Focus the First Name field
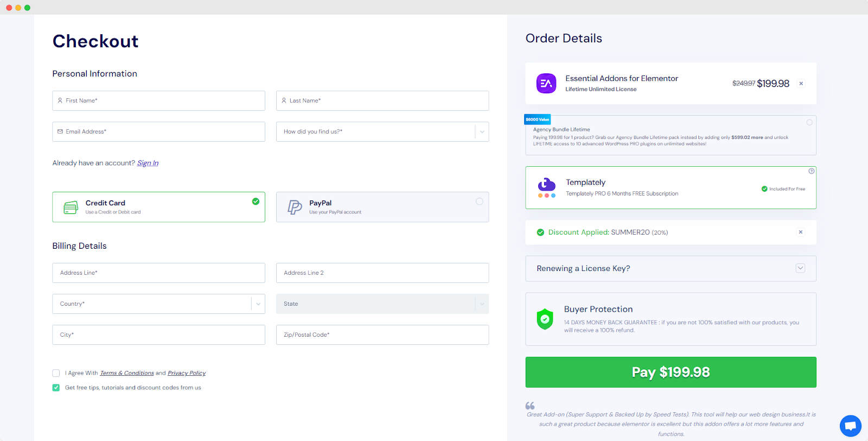868x441 pixels. click(158, 100)
